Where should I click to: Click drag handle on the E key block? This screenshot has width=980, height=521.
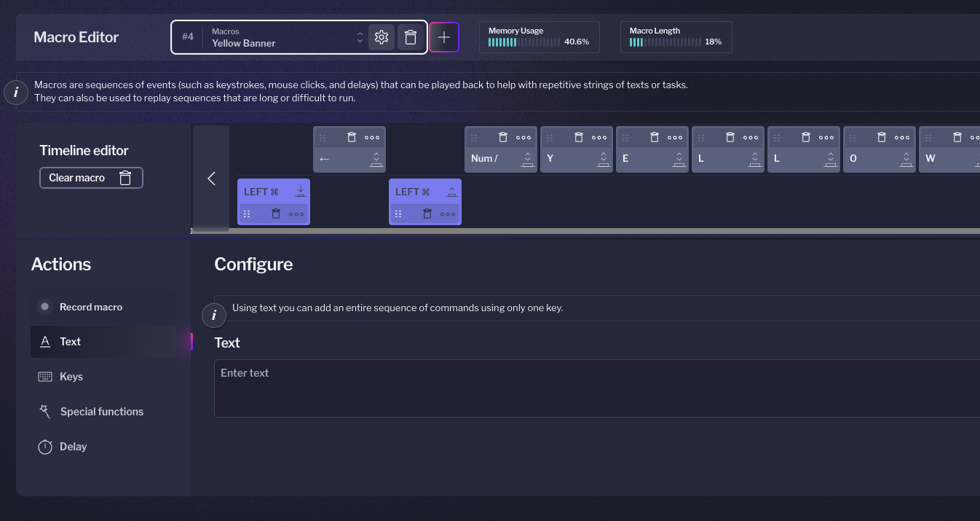coord(625,137)
